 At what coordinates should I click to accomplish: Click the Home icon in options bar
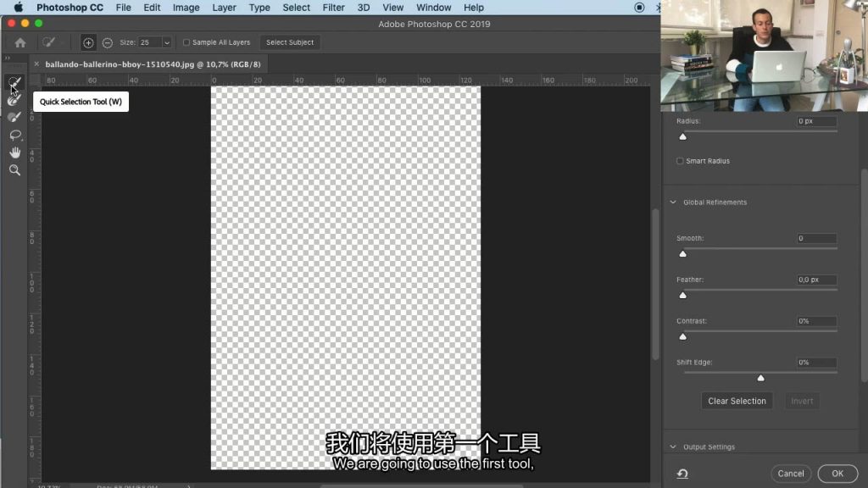click(x=20, y=42)
